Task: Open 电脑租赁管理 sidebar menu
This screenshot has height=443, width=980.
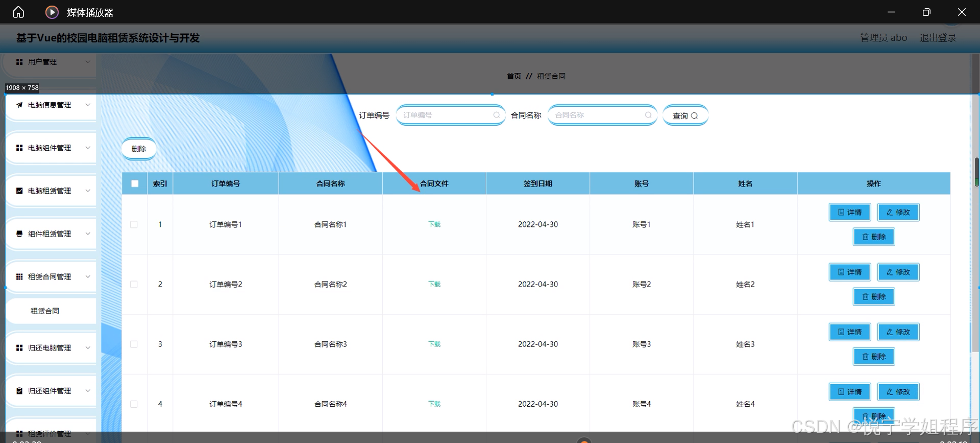Action: (x=51, y=191)
